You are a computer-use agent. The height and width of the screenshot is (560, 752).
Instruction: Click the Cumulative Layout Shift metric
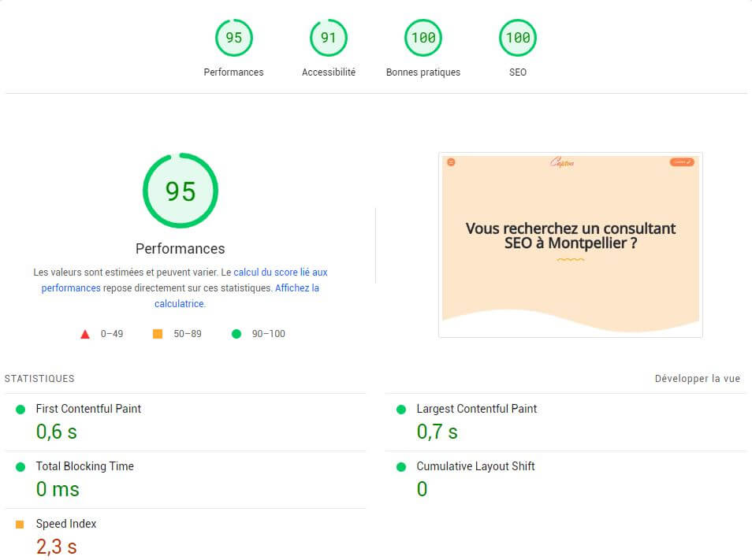click(x=475, y=466)
